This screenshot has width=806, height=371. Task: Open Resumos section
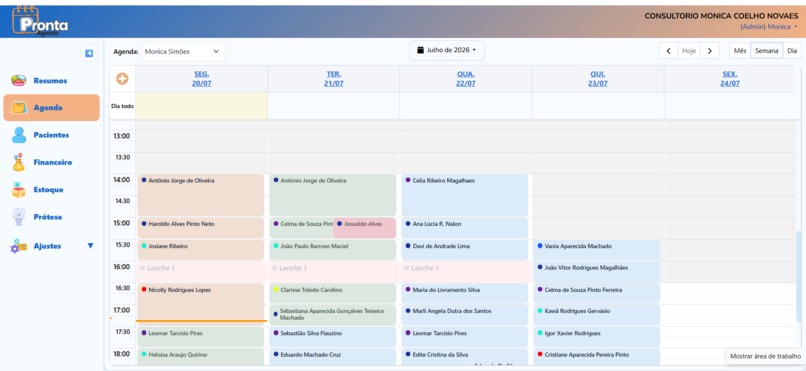(x=50, y=81)
